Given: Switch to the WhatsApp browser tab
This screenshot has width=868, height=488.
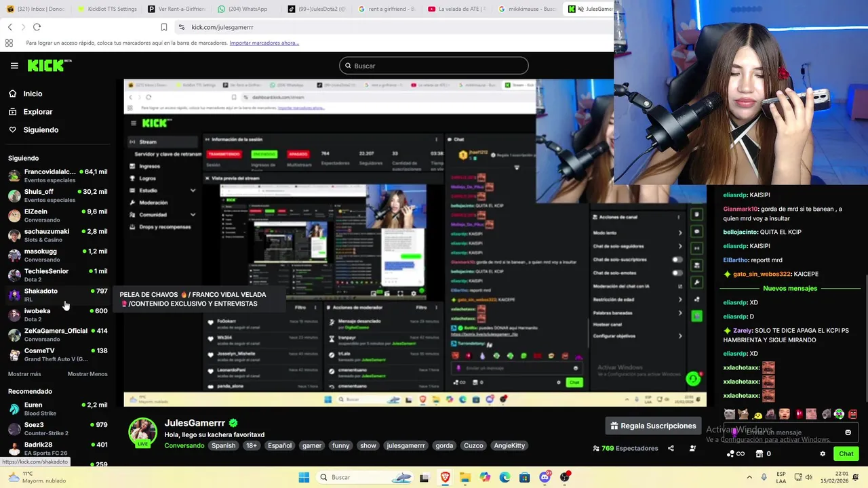Looking at the screenshot, I should [243, 9].
